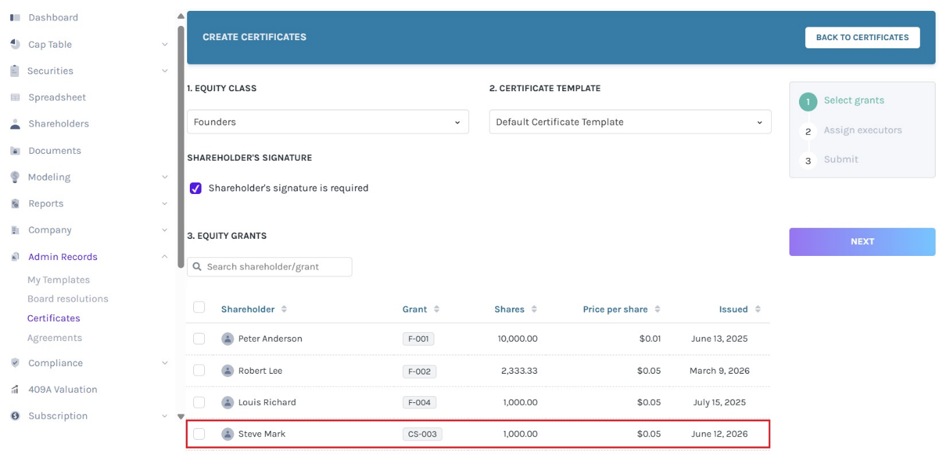Click the sidebar vertical scrollbar thumb
Image resolution: width=939 pixels, height=454 pixels.
click(181, 147)
